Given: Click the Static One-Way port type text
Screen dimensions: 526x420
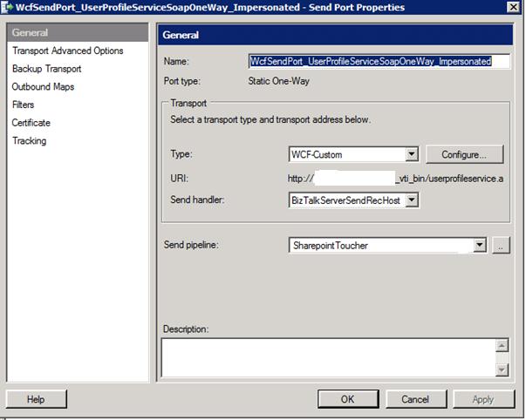Looking at the screenshot, I should coord(279,81).
